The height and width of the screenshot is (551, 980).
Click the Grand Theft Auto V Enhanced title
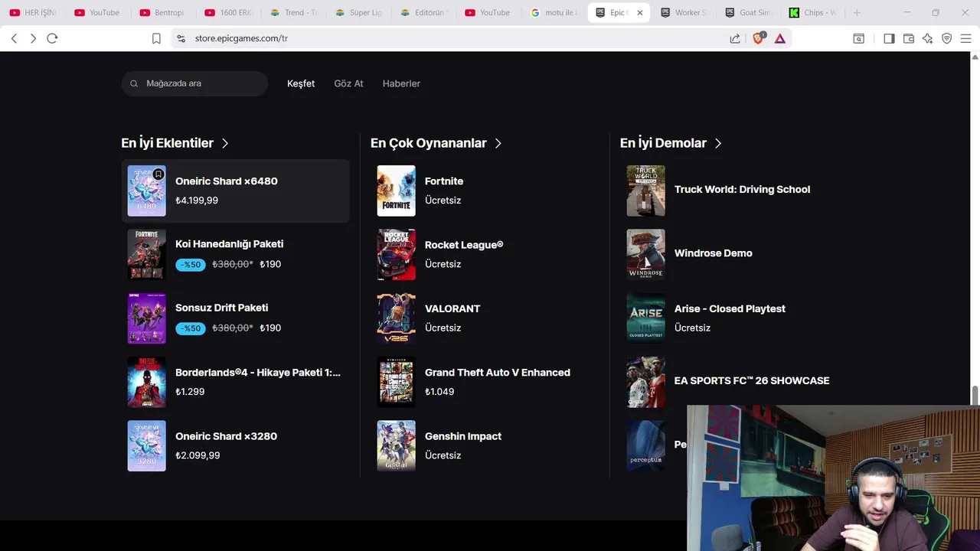(x=498, y=373)
